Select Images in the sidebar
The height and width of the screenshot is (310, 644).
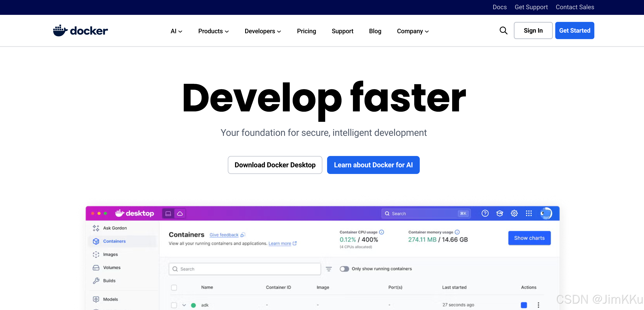(x=110, y=254)
